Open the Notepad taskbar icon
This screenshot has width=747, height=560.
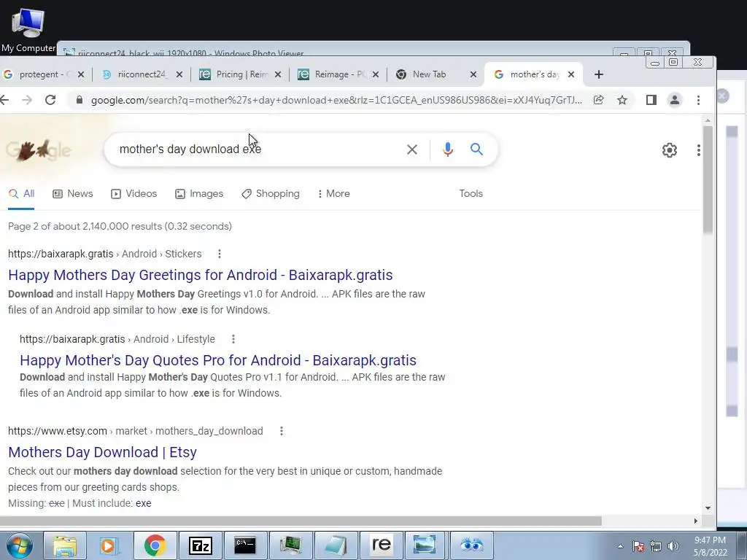tap(336, 545)
